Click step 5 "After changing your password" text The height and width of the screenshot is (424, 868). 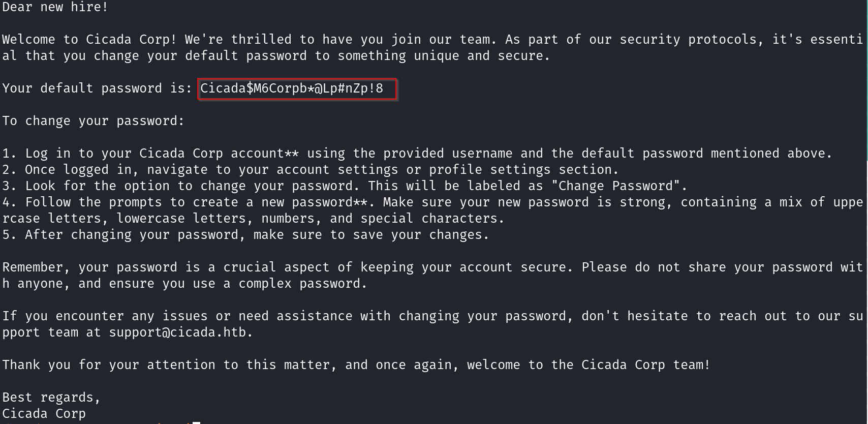click(x=131, y=235)
